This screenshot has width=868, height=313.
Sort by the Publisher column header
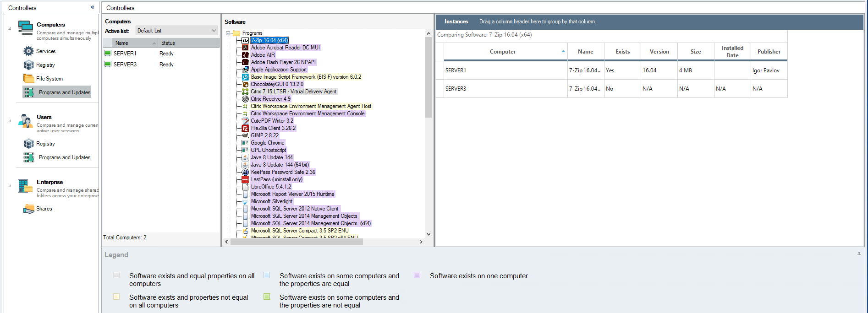pos(769,52)
